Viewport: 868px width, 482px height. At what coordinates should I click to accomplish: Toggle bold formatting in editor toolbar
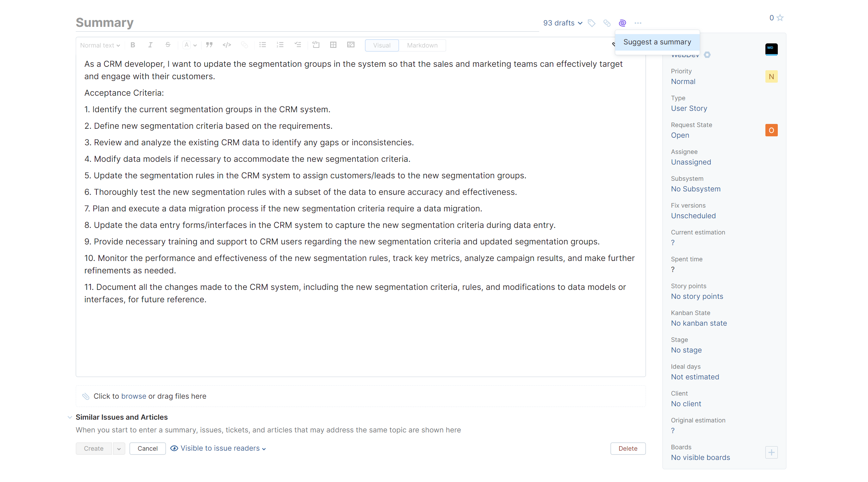133,45
